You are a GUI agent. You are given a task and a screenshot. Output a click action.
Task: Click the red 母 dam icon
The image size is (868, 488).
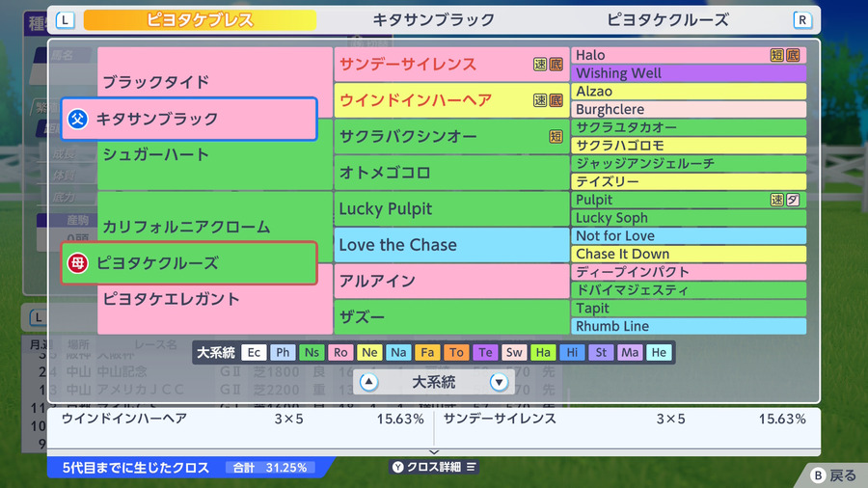(x=77, y=263)
